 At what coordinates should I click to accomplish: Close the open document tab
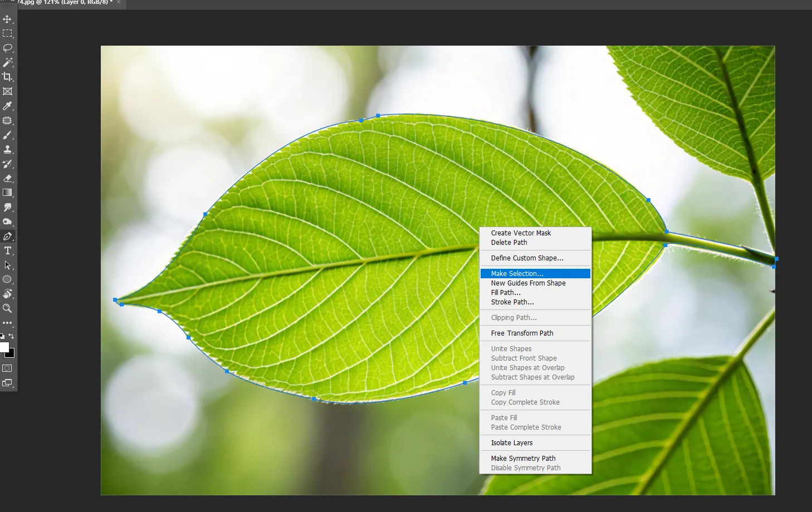point(119,3)
